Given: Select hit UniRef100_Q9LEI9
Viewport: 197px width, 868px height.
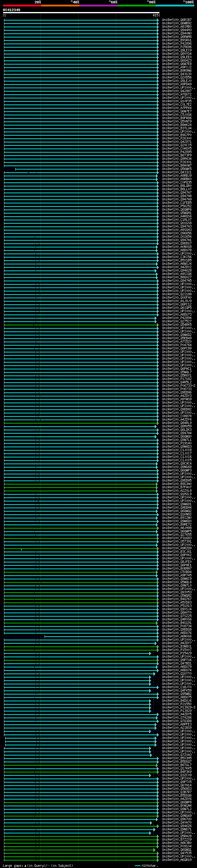Looking at the screenshot, I should (176, 50).
